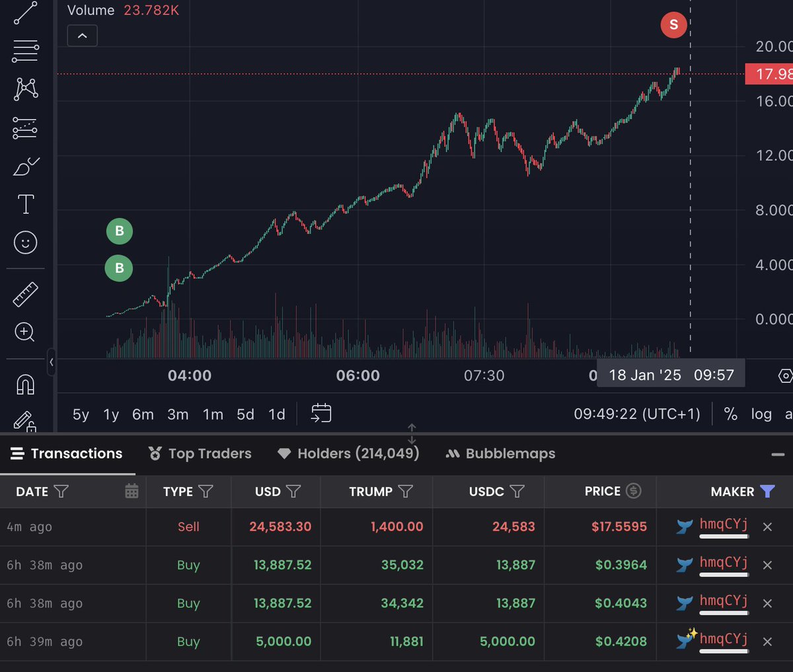Open hmqCYj maker link in $0.3964 row

click(724, 563)
